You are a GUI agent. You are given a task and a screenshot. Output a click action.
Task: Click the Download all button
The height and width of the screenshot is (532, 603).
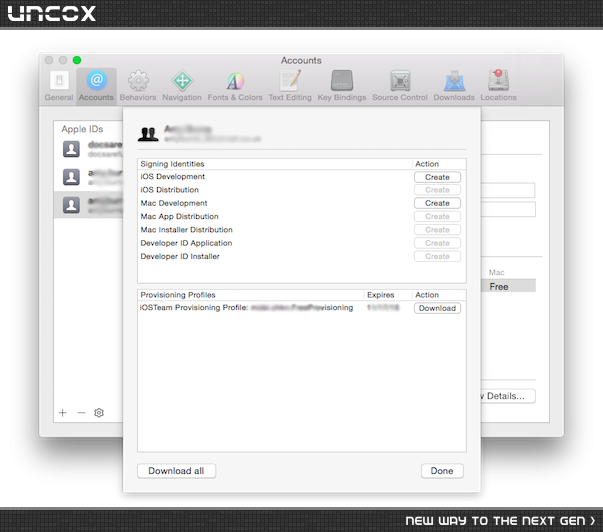177,471
